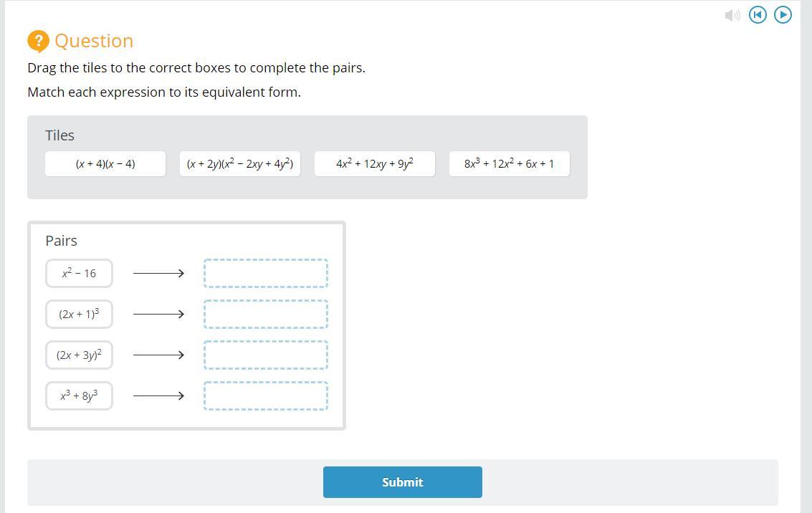Screen dimensions: 812x513
Task: Pick the 4x² + 12xy + 9y² tile
Action: [x=375, y=164]
